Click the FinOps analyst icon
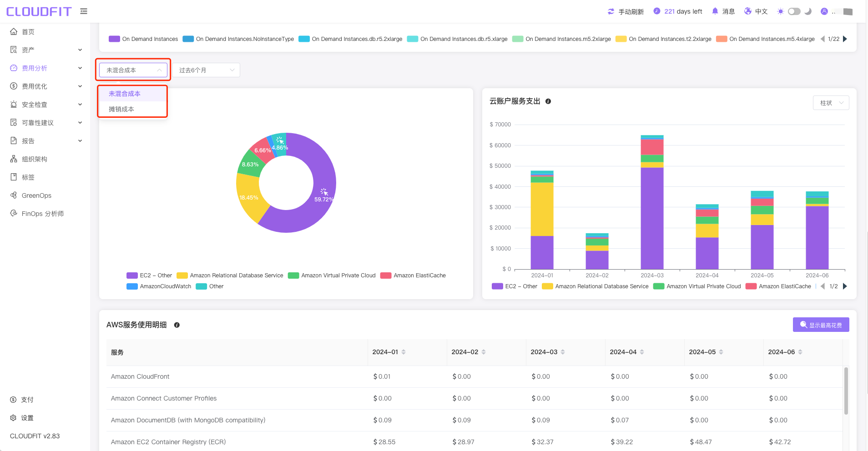The width and height of the screenshot is (868, 451). (x=14, y=213)
